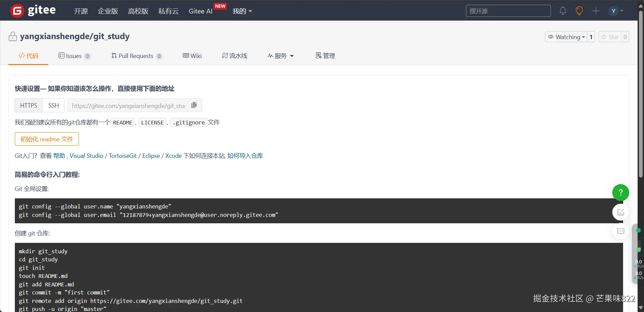Click the watchers count 1
644x312 pixels.
[x=591, y=37]
